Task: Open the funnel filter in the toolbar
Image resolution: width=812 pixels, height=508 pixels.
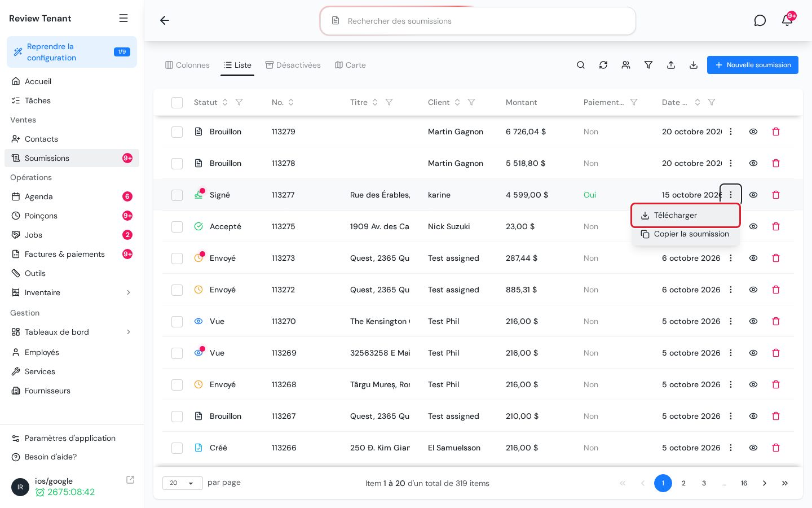Action: [x=648, y=65]
